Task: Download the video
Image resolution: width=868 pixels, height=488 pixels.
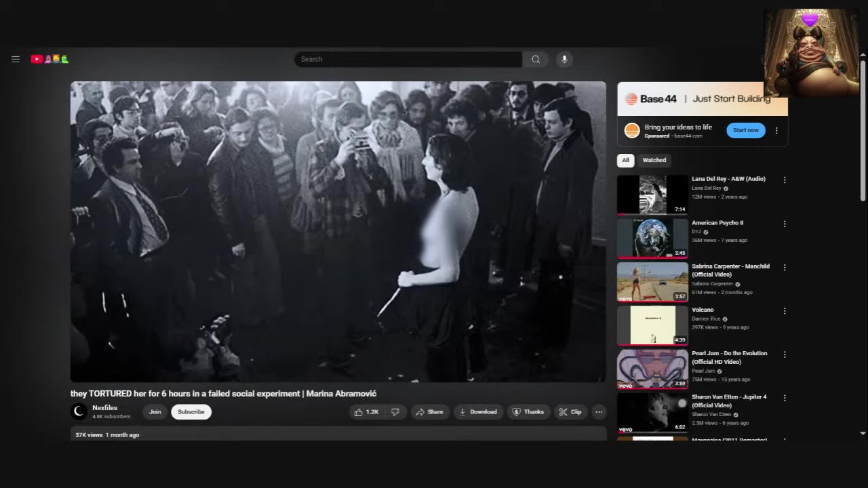Action: point(478,412)
